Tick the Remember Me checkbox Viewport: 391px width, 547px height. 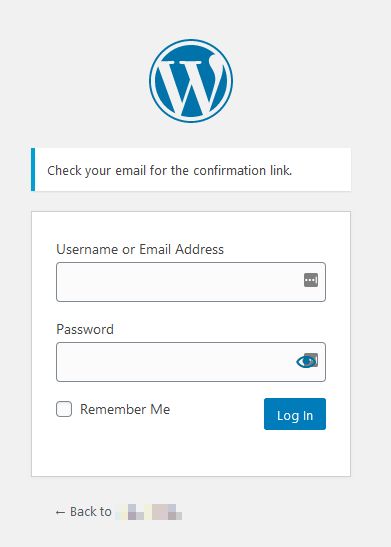pyautogui.click(x=64, y=409)
